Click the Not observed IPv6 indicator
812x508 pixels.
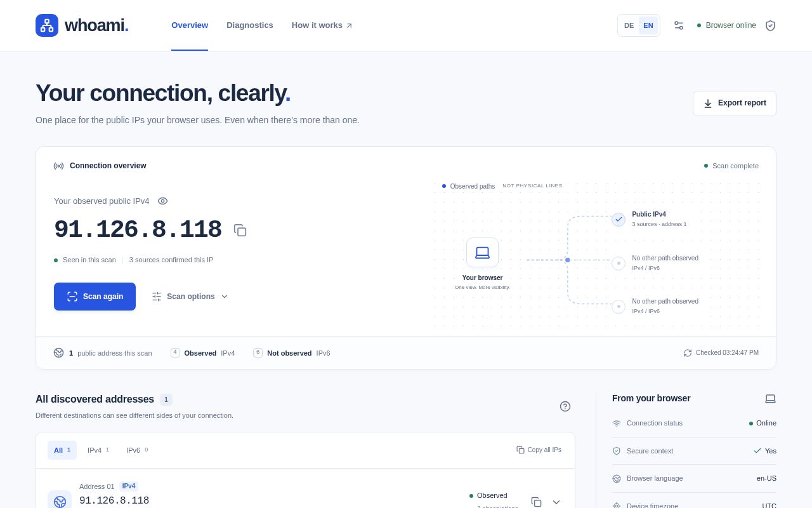292,353
